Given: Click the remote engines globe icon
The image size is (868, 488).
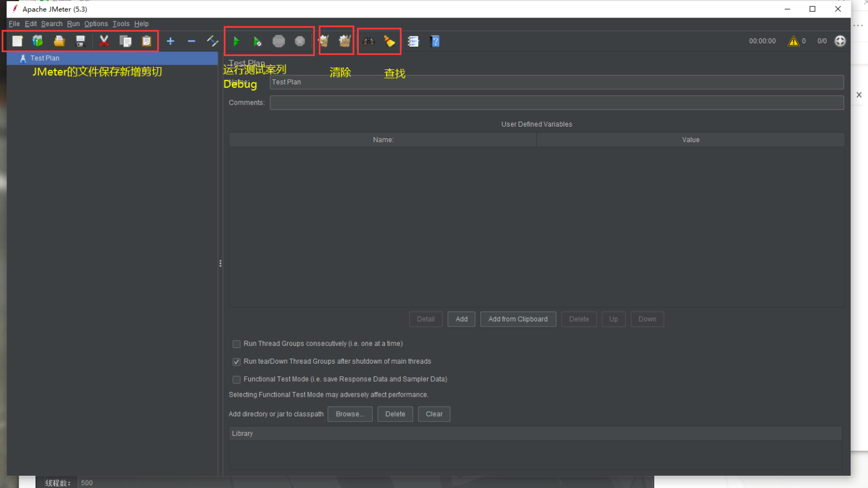Looking at the screenshot, I should (x=840, y=41).
